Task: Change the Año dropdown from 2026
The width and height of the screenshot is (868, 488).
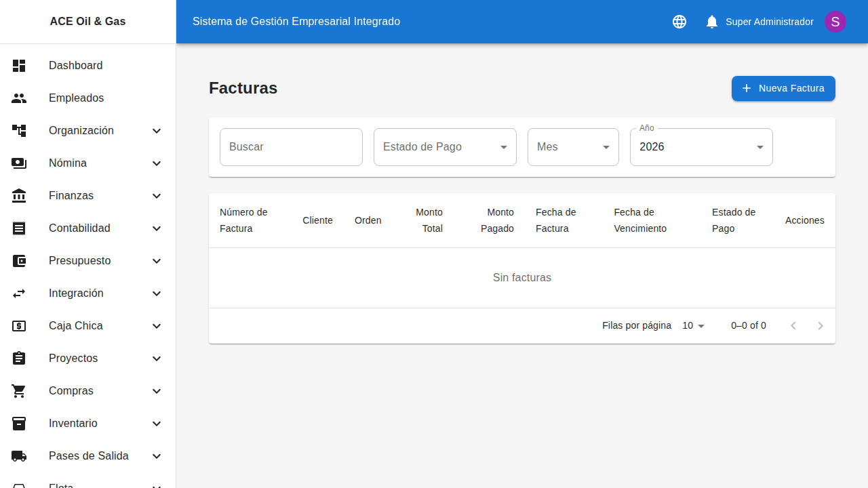Action: point(701,147)
